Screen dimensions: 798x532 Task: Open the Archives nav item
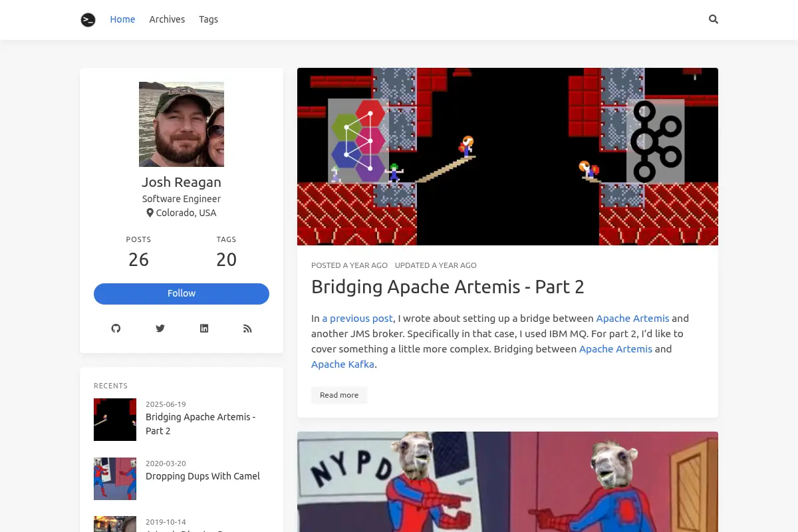point(167,19)
